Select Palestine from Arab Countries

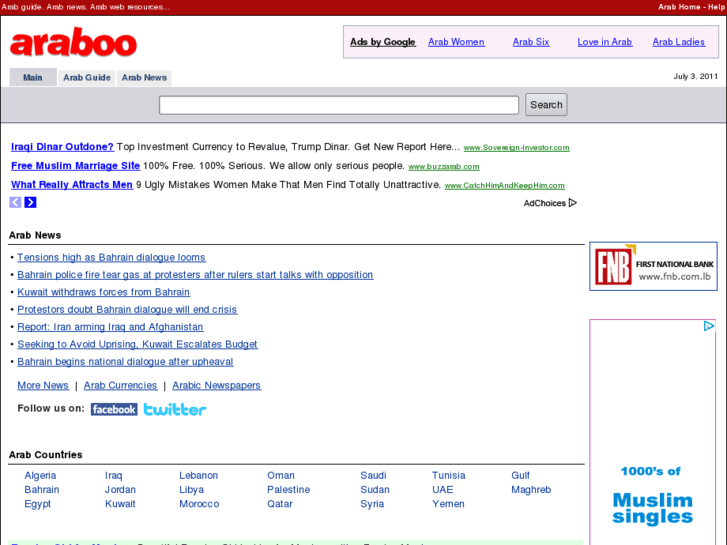(x=288, y=490)
